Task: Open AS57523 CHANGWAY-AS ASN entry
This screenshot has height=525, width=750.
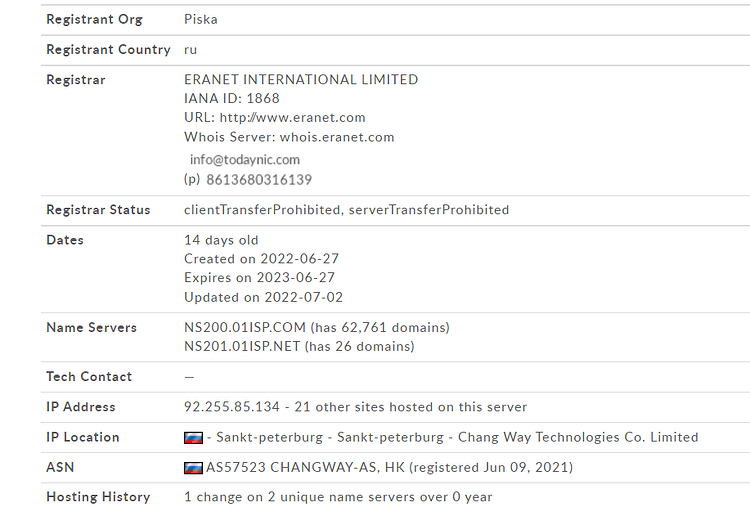Action: pos(305,467)
